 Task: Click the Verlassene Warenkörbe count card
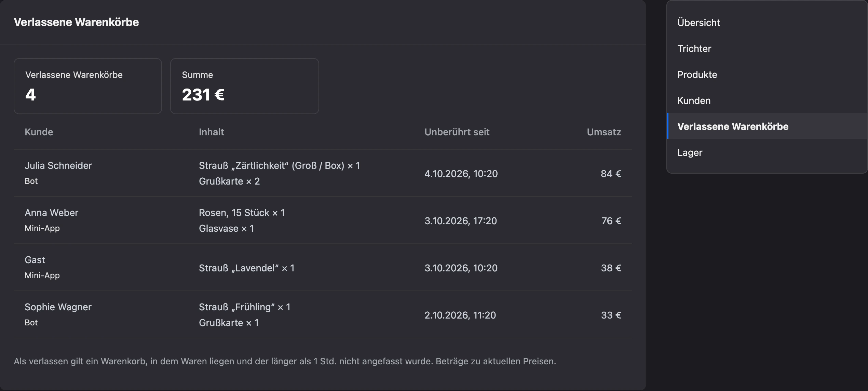pyautogui.click(x=88, y=86)
